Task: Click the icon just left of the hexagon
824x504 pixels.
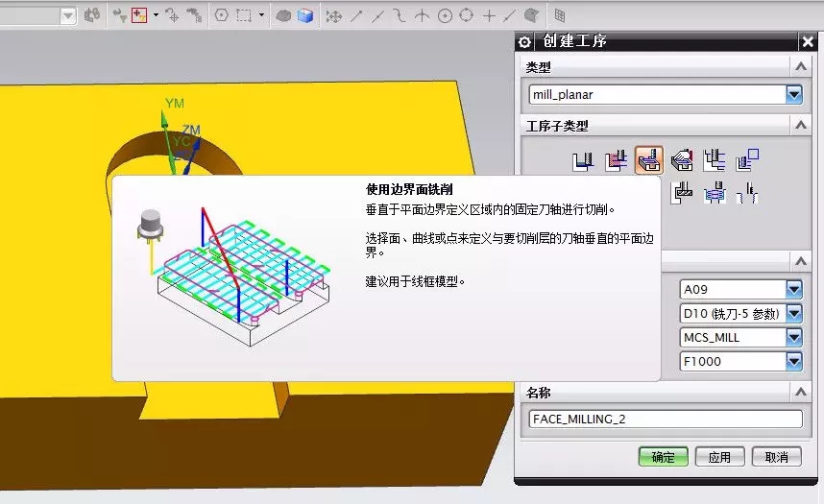Action: coord(194,15)
